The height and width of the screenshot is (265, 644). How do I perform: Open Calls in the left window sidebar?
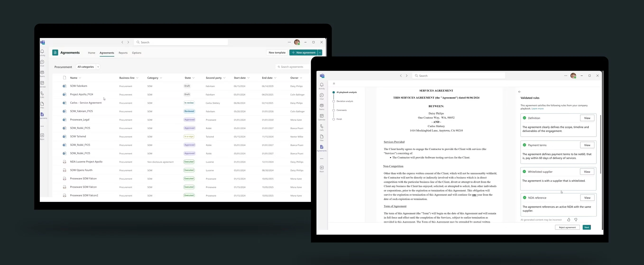[42, 95]
